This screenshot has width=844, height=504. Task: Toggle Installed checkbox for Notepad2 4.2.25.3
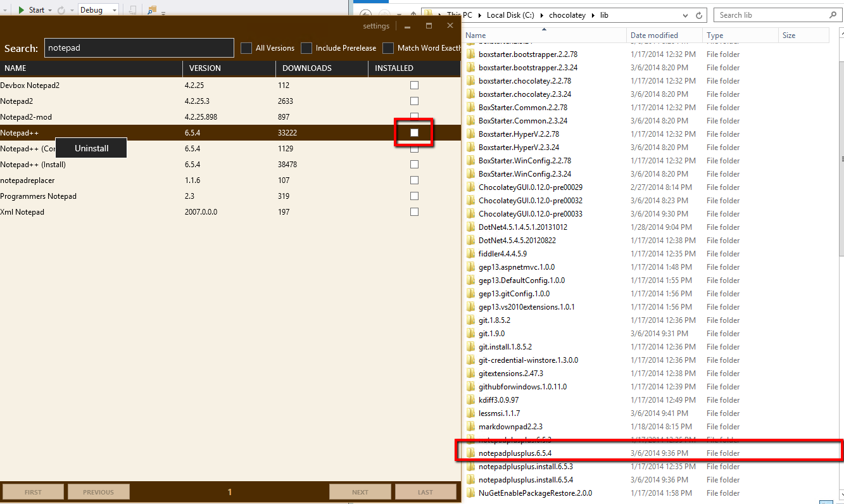(x=414, y=101)
